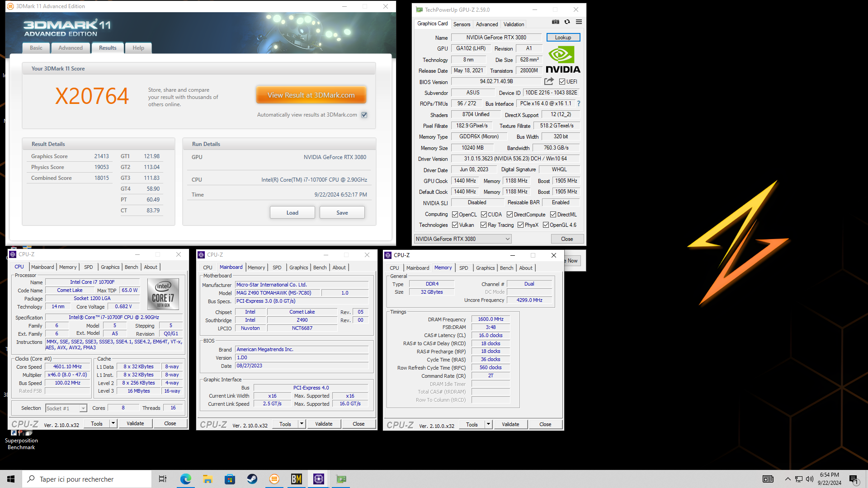Open the GPU selection dropdown in GPU-Z
868x488 pixels.
(462, 239)
